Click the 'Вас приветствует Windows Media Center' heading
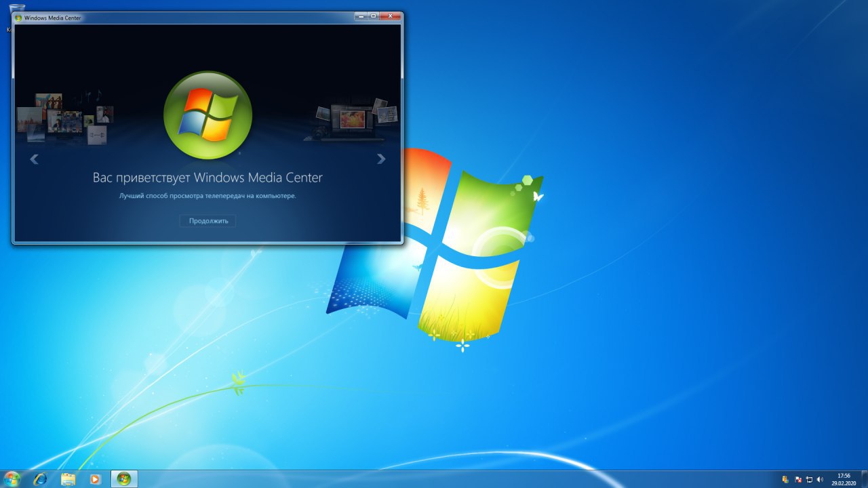Image resolution: width=868 pixels, height=488 pixels. coord(208,178)
